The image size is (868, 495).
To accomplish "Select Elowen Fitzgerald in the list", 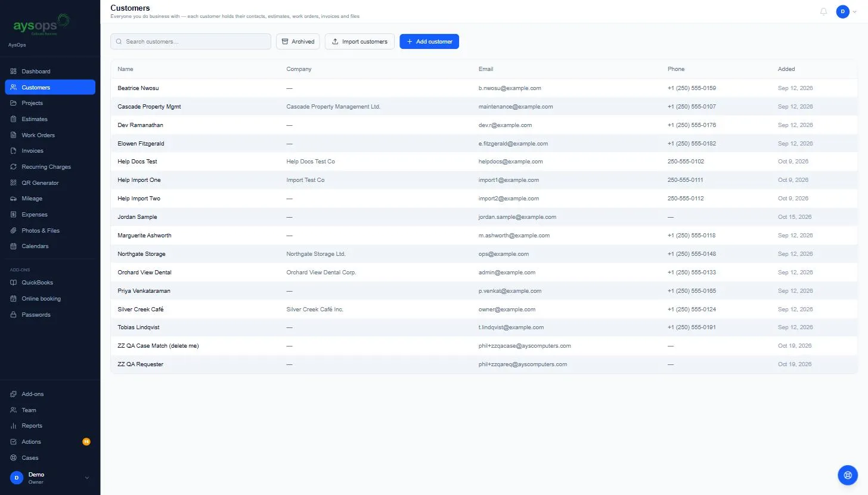I will click(x=483, y=144).
